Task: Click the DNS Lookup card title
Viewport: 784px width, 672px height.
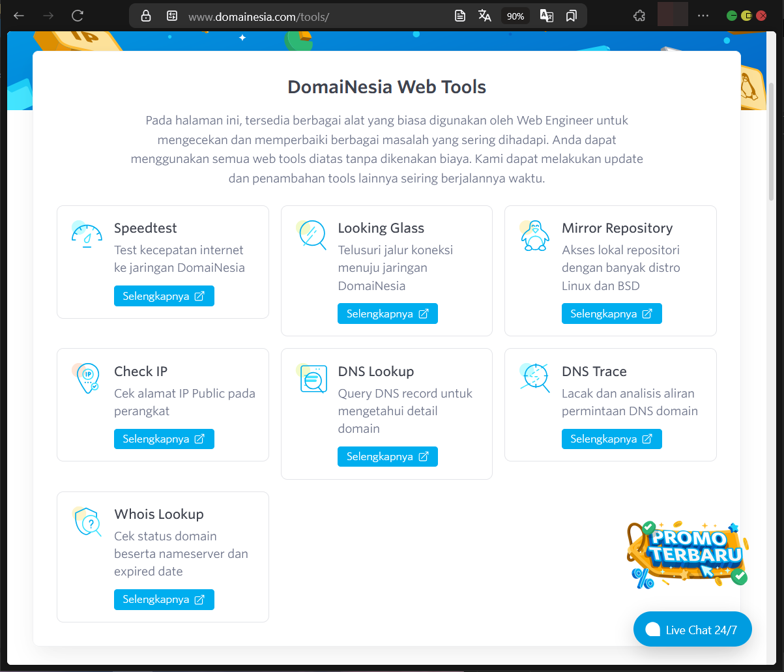Action: click(x=376, y=372)
